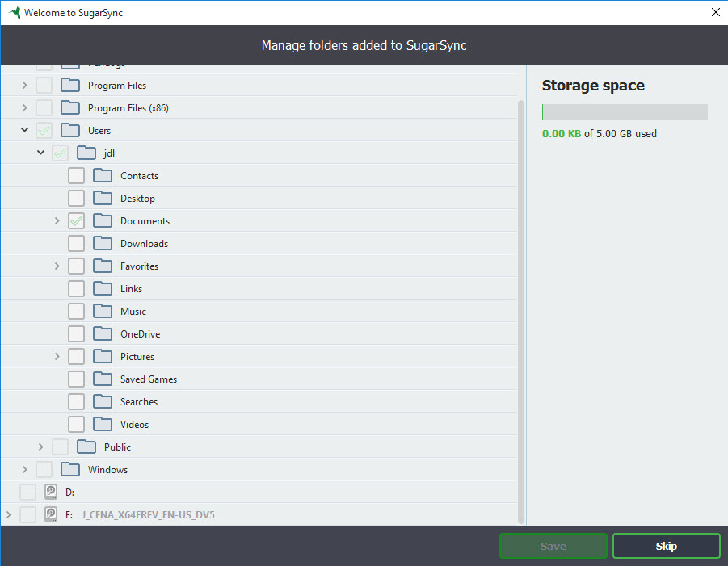Click the 'Saved Games' folder name
The height and width of the screenshot is (566, 728).
tap(149, 379)
